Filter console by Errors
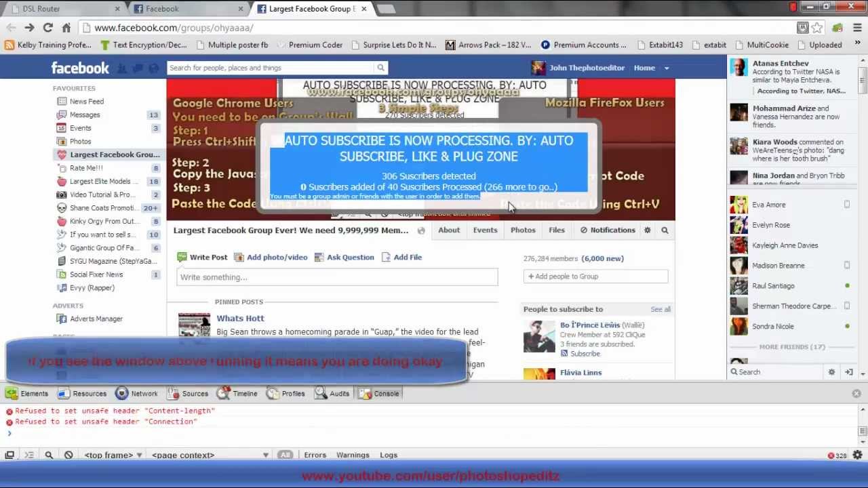 tap(315, 455)
